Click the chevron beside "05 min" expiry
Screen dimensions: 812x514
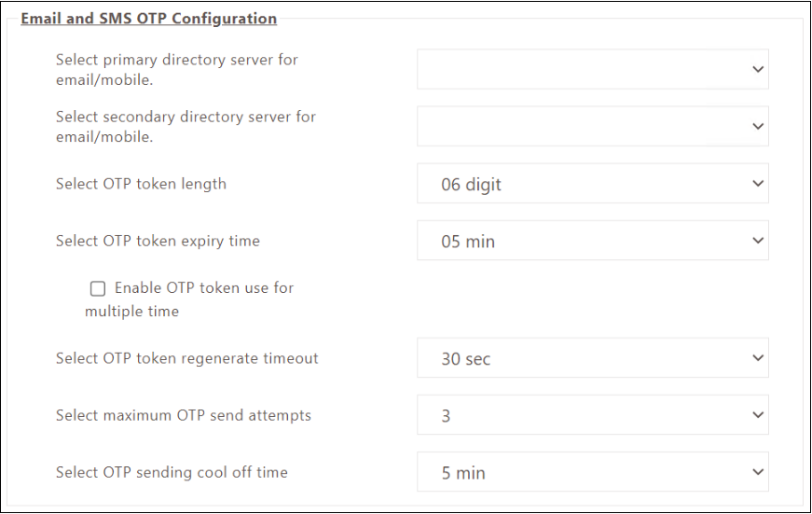click(x=758, y=241)
